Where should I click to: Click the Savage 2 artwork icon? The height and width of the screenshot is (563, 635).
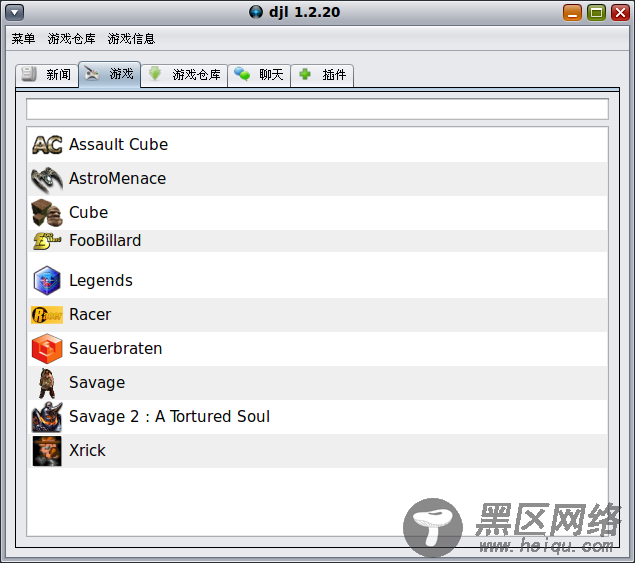47,417
